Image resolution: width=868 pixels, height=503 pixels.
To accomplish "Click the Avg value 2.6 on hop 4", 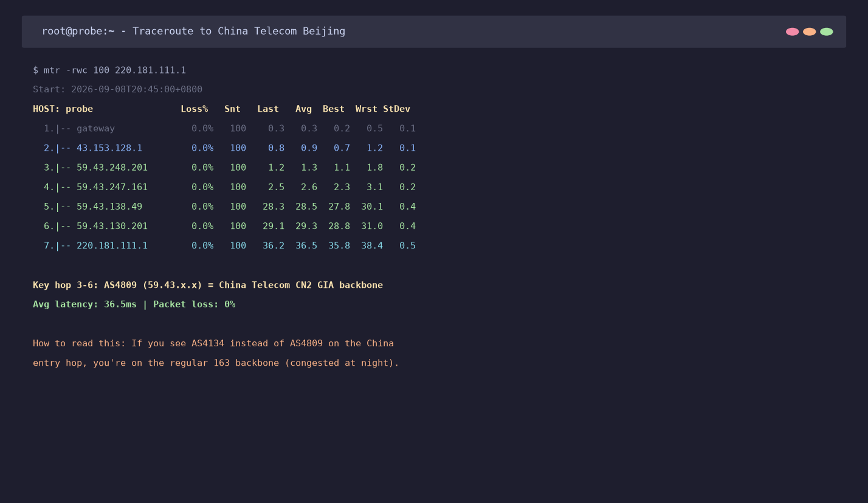I will click(309, 186).
